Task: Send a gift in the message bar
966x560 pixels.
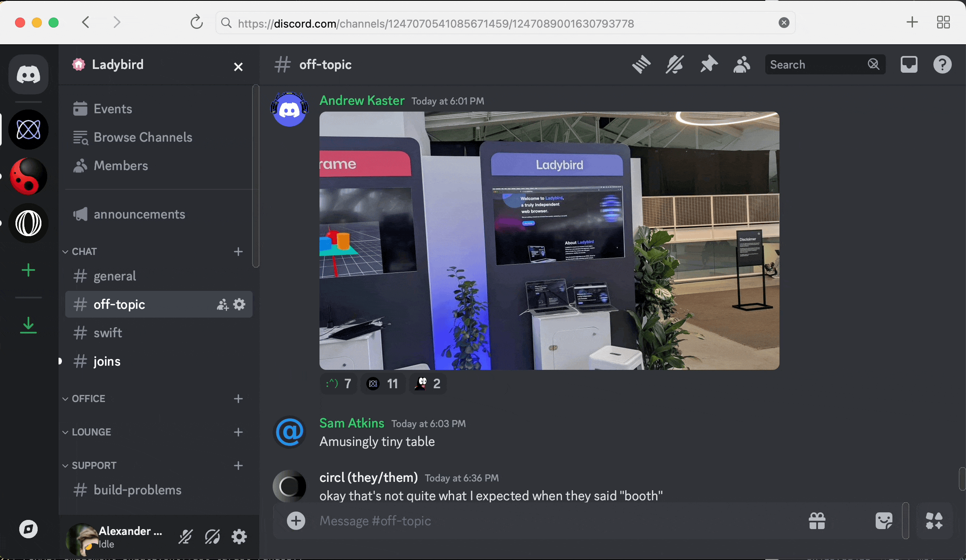Action: pyautogui.click(x=816, y=521)
